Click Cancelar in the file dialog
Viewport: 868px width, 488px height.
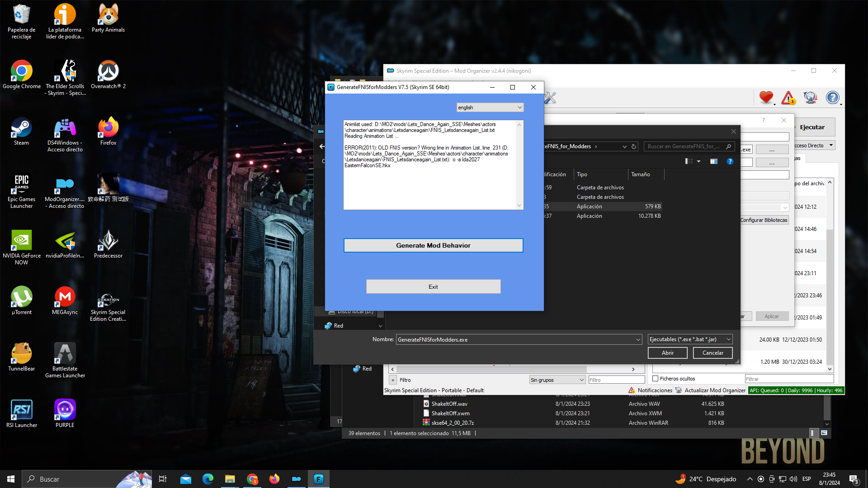pyautogui.click(x=712, y=353)
